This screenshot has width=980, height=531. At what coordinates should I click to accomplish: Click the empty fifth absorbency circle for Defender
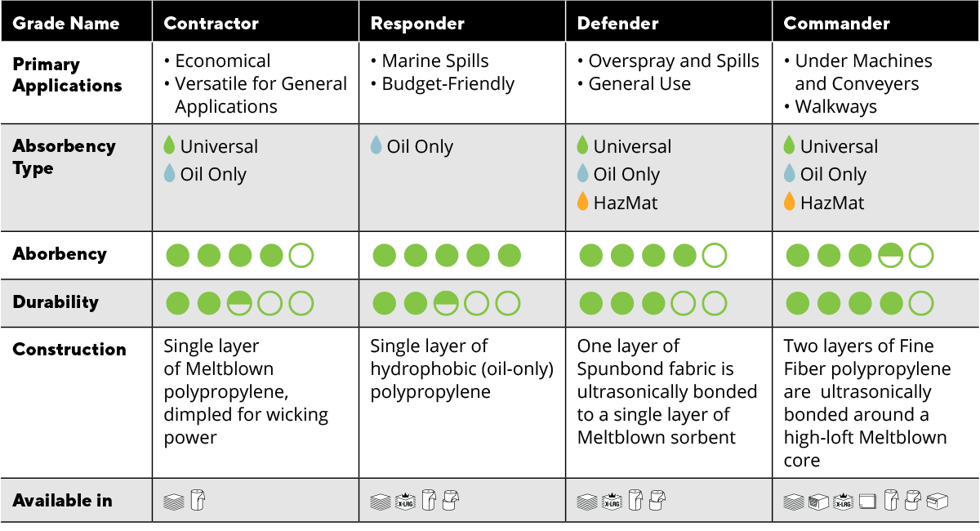715,256
